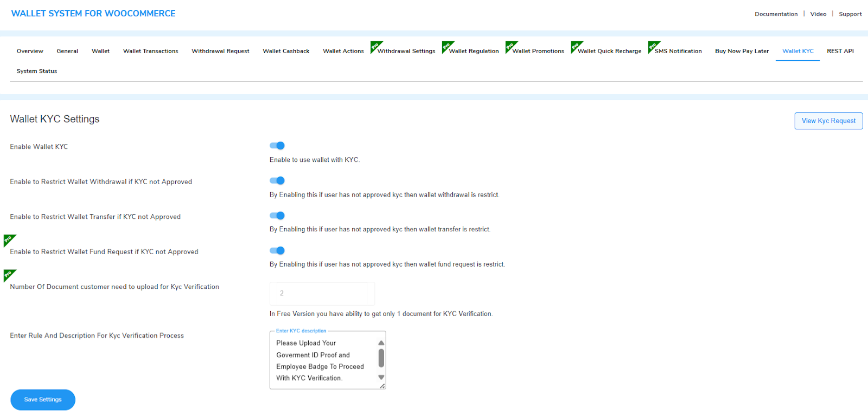Screen dimensions: 868x416
Task: Open the Documentation link
Action: (776, 14)
